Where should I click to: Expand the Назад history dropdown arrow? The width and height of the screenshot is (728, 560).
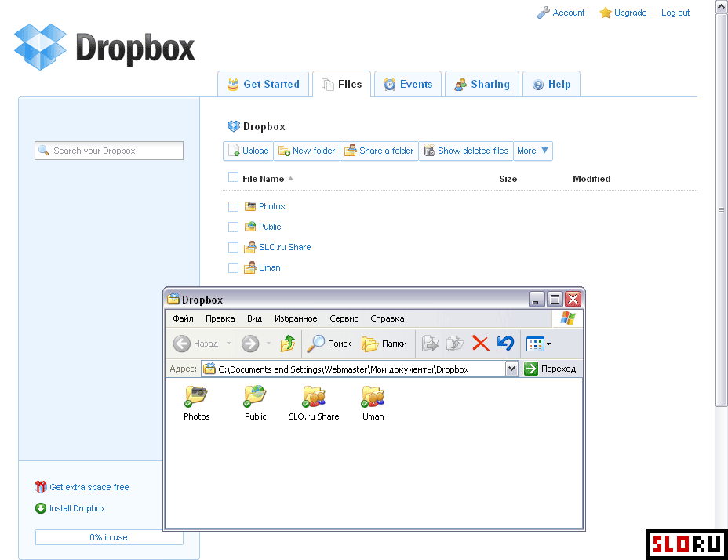tap(228, 344)
